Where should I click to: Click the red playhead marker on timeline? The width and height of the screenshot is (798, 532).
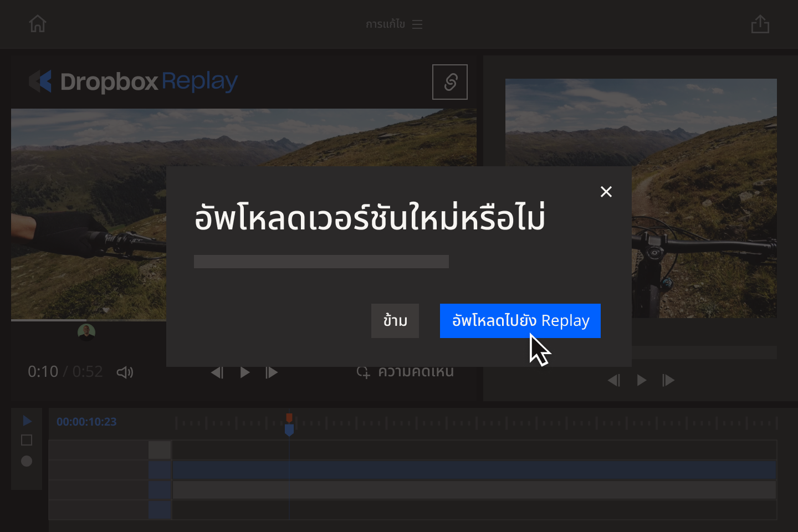(289, 417)
